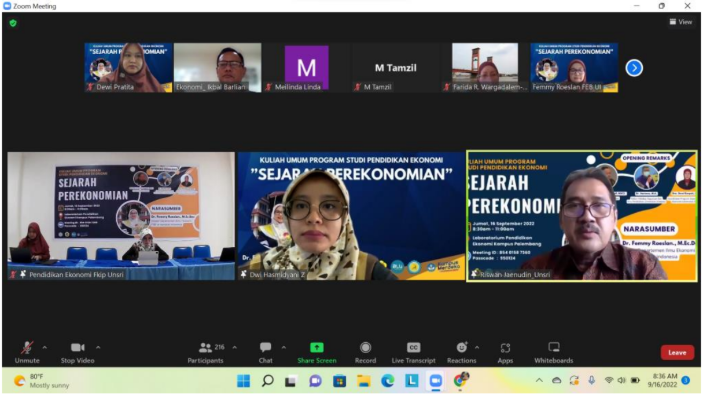This screenshot has height=399, width=702.
Task: Select Meilinda Linda's avatar tile
Action: [307, 68]
